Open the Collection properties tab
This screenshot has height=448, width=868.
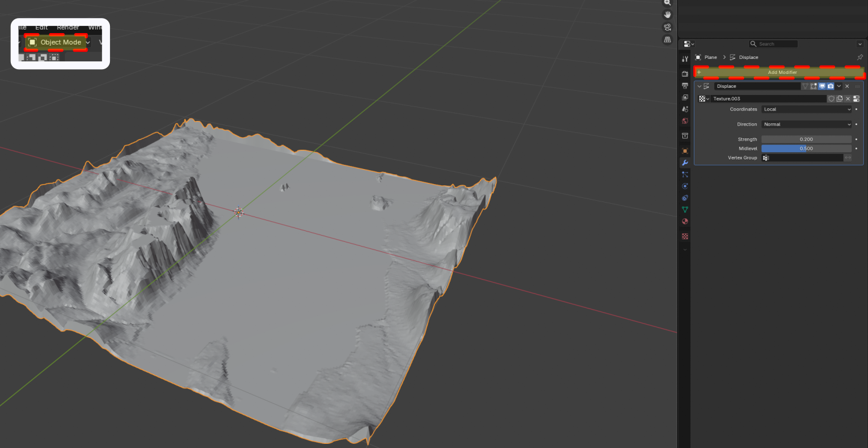(685, 136)
